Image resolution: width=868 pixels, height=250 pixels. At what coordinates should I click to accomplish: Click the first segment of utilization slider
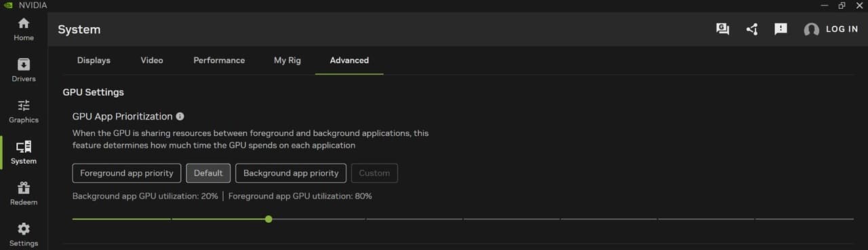point(121,219)
